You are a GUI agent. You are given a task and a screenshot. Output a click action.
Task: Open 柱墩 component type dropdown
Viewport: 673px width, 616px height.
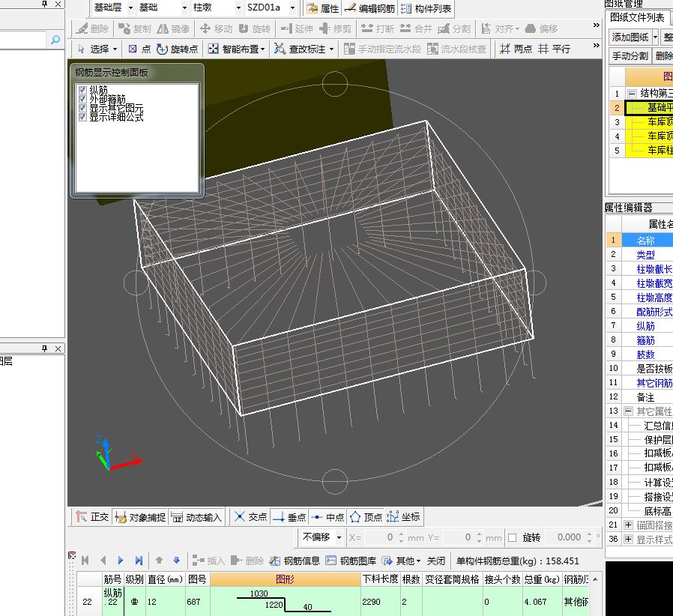click(x=238, y=7)
